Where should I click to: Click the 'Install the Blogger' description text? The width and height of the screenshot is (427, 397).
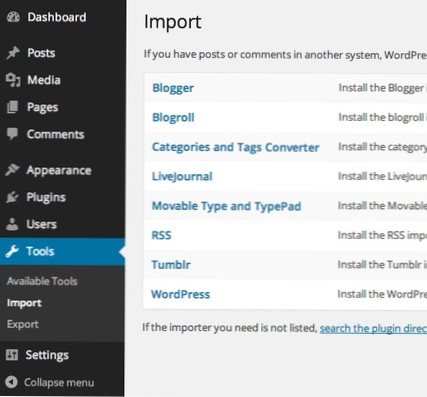point(383,88)
